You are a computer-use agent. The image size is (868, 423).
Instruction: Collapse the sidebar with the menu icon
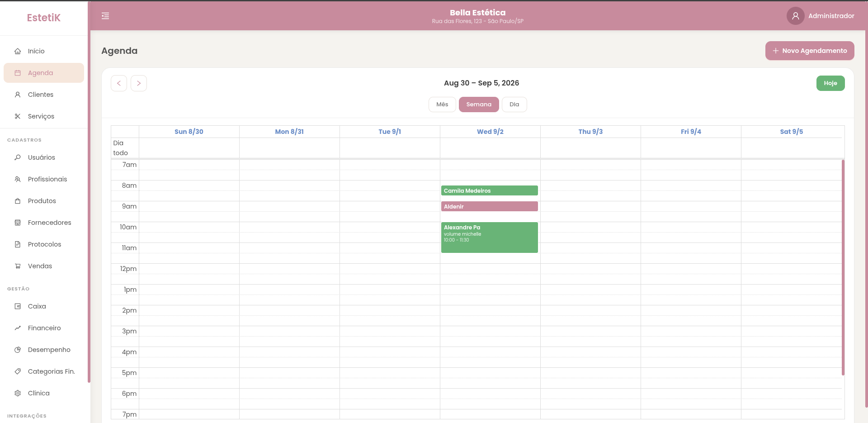[x=105, y=16]
